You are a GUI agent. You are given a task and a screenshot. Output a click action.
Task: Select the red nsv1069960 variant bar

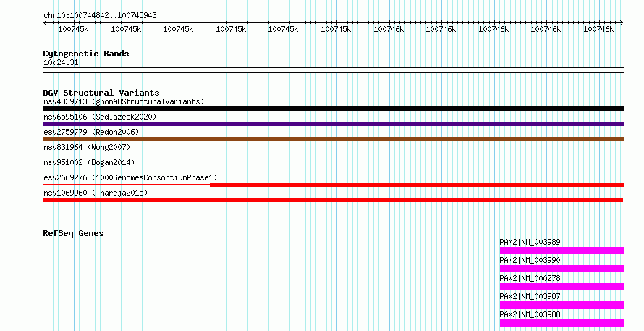click(333, 200)
